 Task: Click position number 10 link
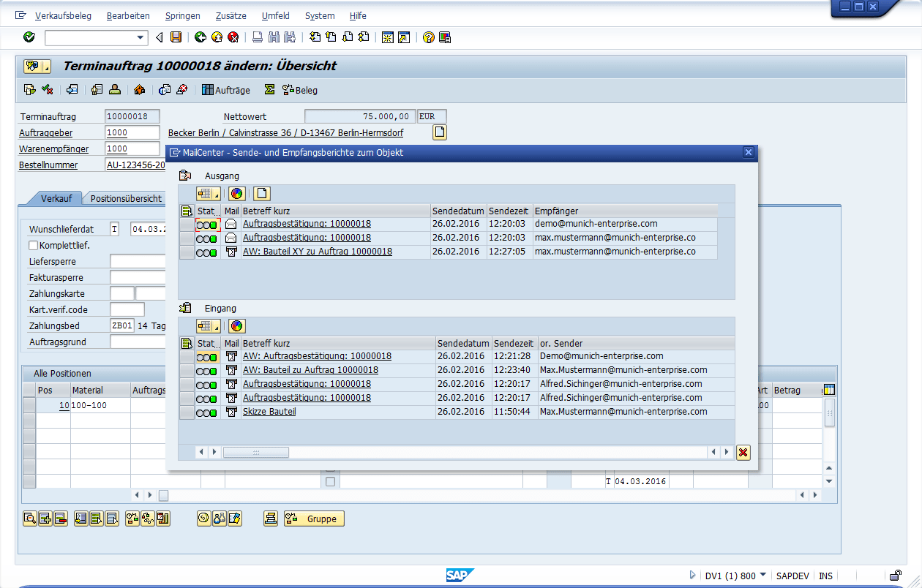[x=64, y=404]
